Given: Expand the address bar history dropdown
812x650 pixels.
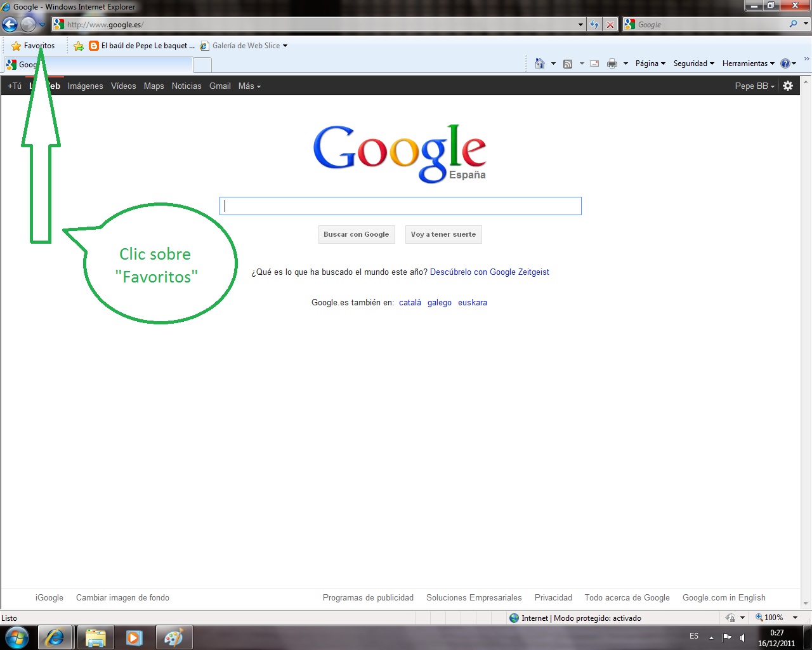Looking at the screenshot, I should tap(581, 25).
